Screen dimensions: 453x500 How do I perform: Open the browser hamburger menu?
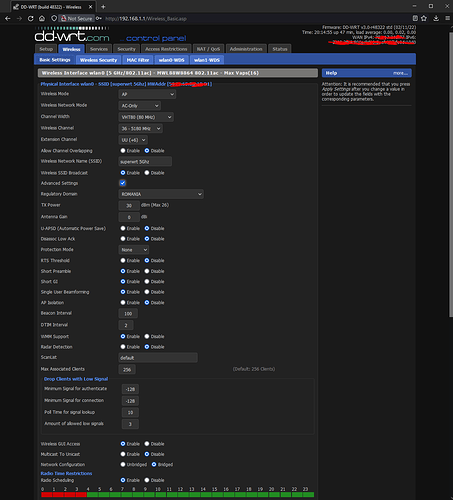pyautogui.click(x=447, y=18)
